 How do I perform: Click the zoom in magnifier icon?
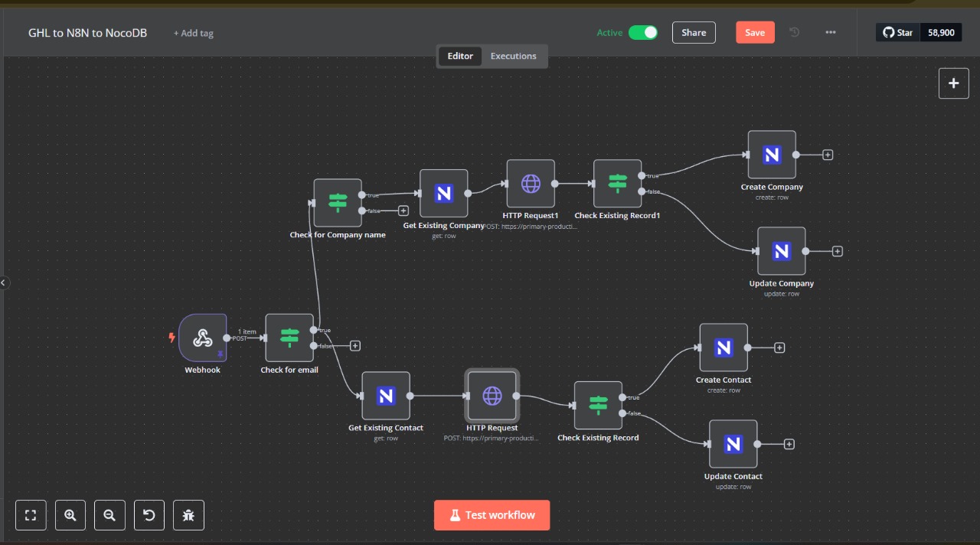(x=70, y=515)
